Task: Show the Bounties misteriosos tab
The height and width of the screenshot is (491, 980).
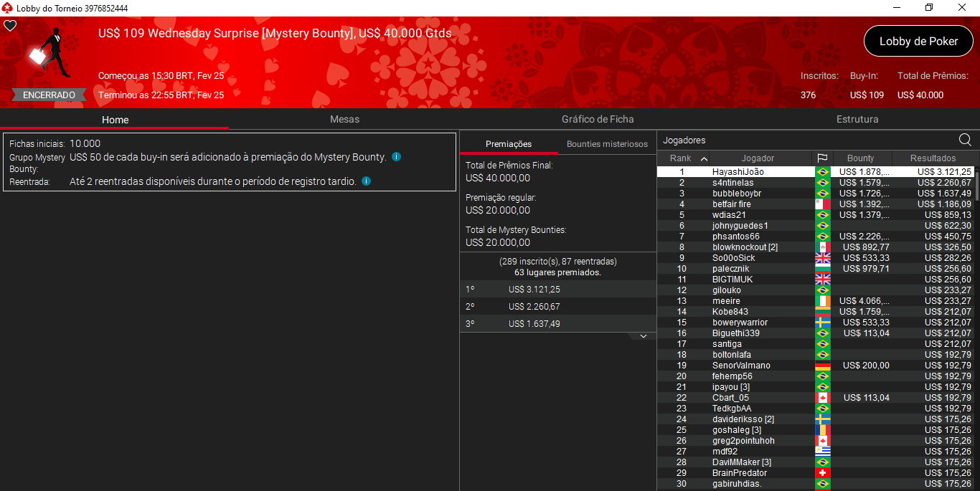Action: click(x=607, y=144)
